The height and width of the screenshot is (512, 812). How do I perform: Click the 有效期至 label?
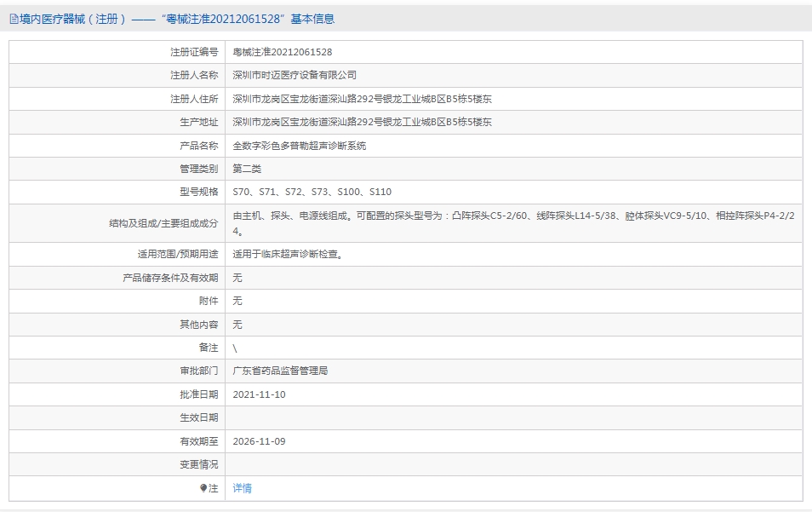tap(199, 441)
